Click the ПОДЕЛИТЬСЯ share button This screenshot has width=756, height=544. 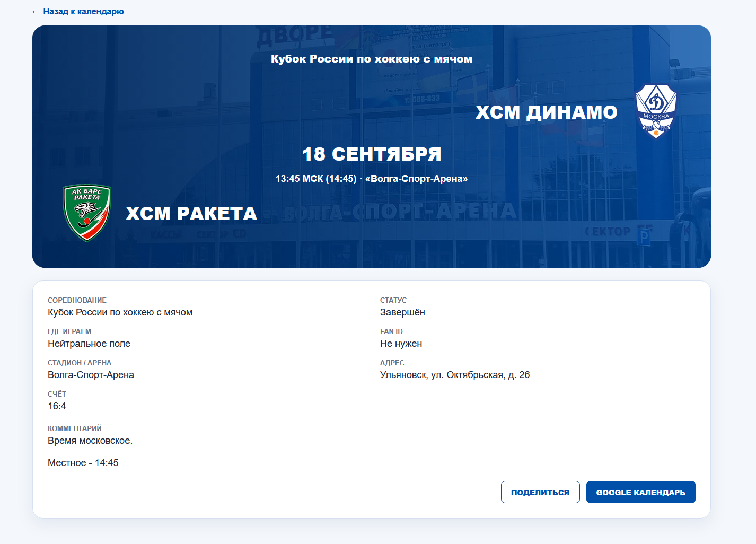(540, 492)
